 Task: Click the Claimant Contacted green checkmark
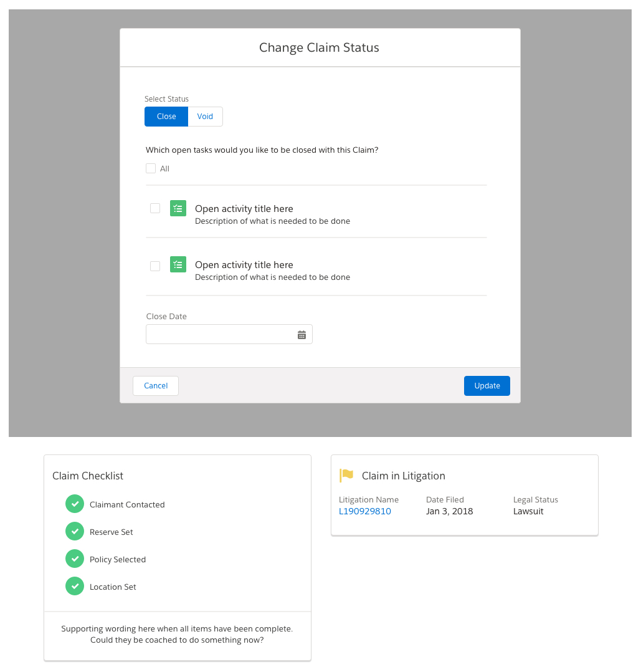75,504
